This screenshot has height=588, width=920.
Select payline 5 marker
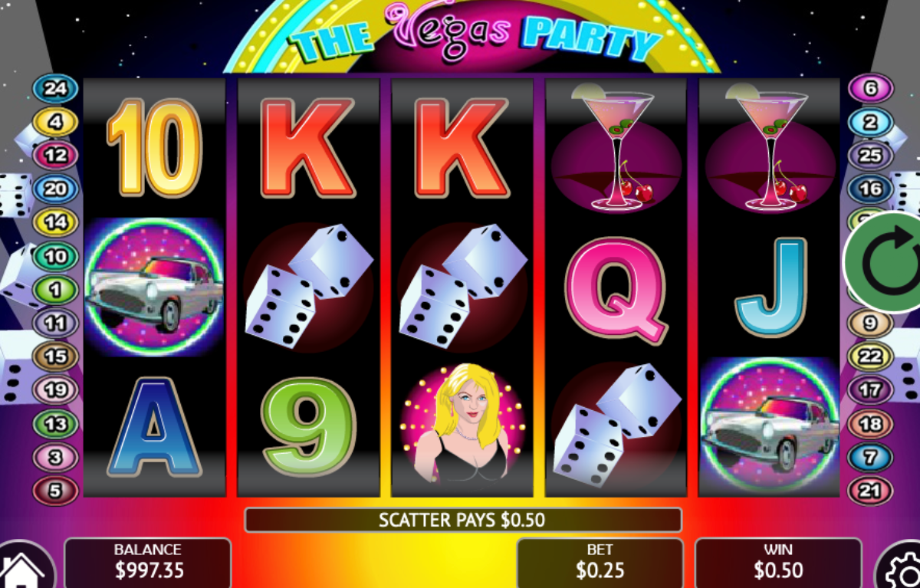(55, 491)
